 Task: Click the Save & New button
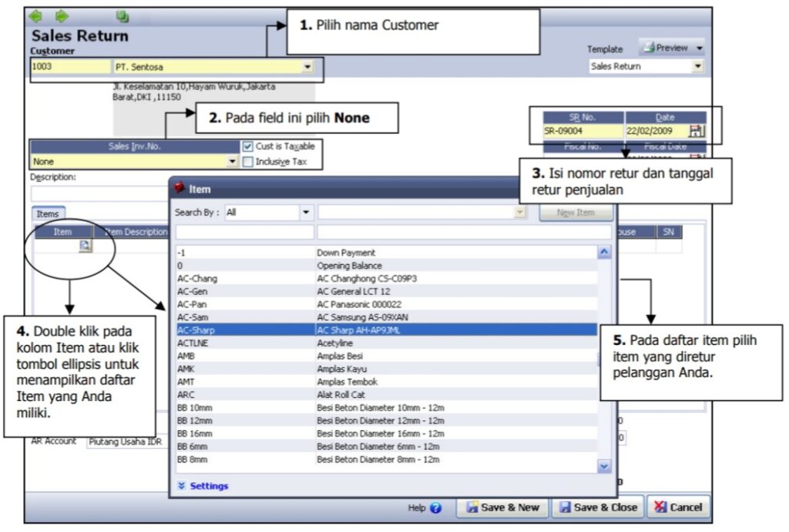(x=502, y=507)
